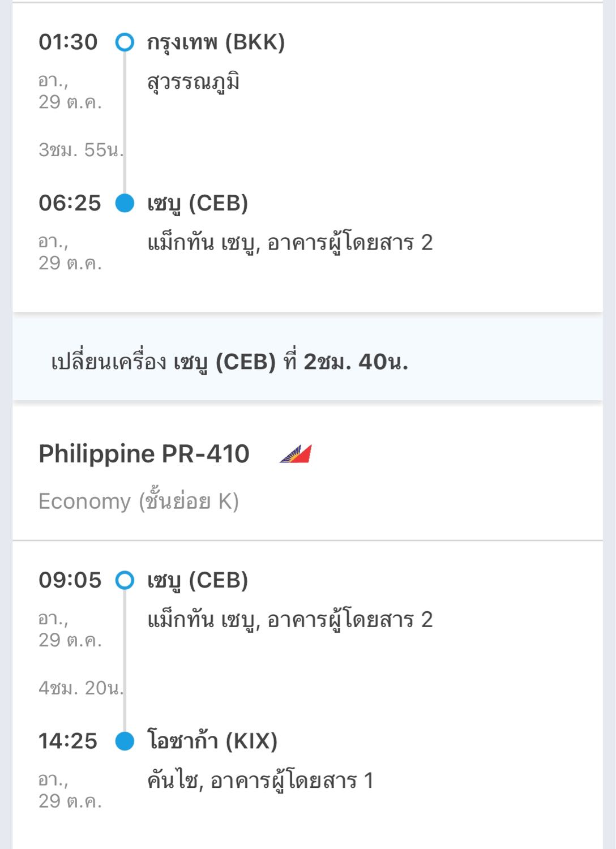Click the สุวรรณภูมิ airport name
Image resolution: width=616 pixels, height=849 pixels.
[193, 82]
